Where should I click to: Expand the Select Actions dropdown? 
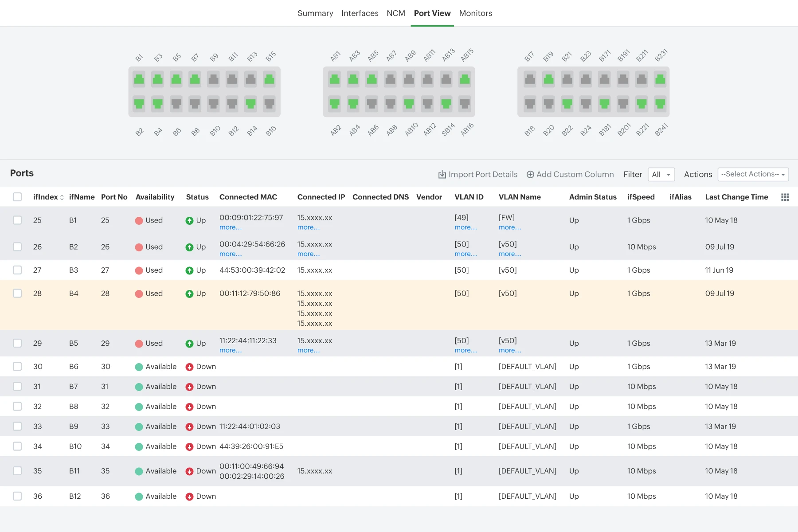coord(753,175)
